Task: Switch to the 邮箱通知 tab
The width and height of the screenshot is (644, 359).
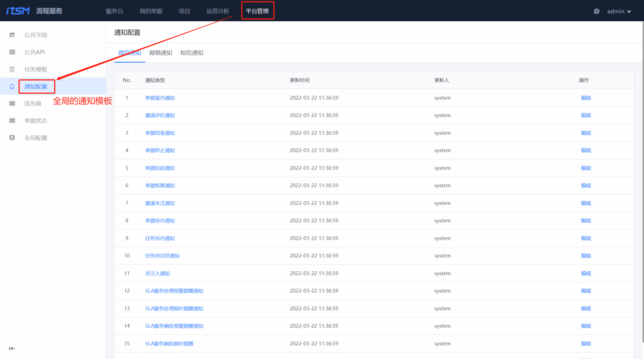Action: (x=161, y=53)
